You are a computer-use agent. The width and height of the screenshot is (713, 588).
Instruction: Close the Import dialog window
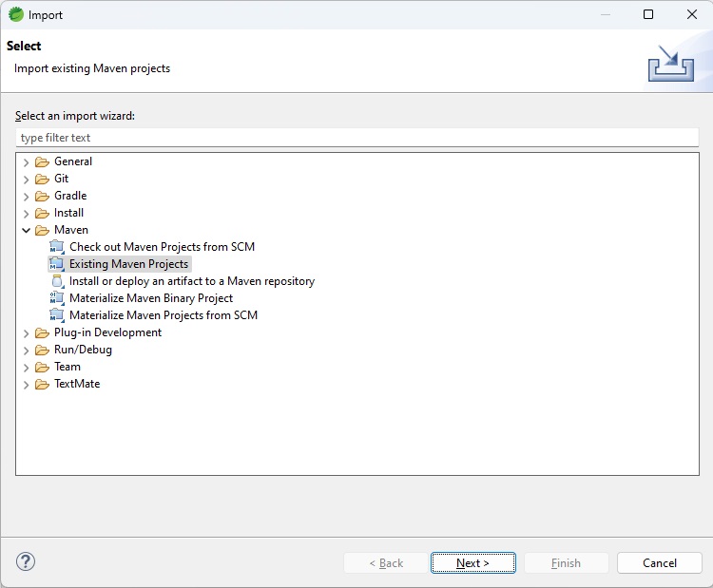[x=691, y=14]
